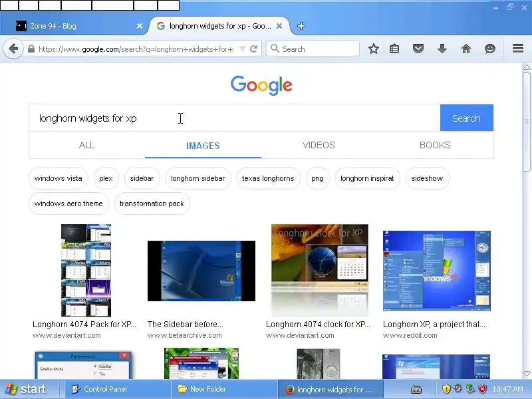Switch to the ALL results tab
Image resolution: width=532 pixels, height=399 pixels.
pos(87,145)
